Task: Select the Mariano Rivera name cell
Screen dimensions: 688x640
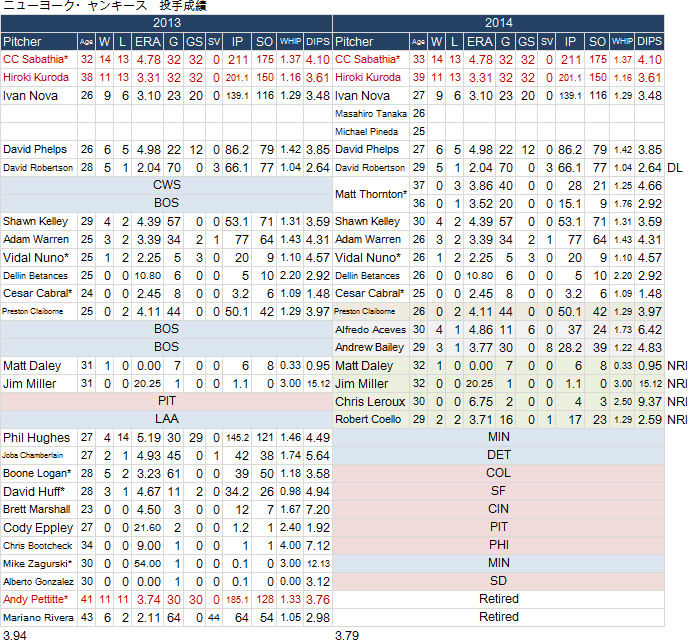Action: [38, 618]
